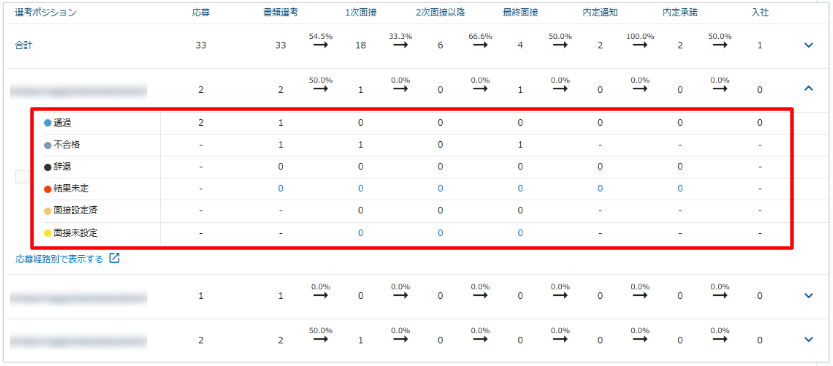The image size is (833, 366).
Task: Click the 辞退 status label
Action: 62,167
